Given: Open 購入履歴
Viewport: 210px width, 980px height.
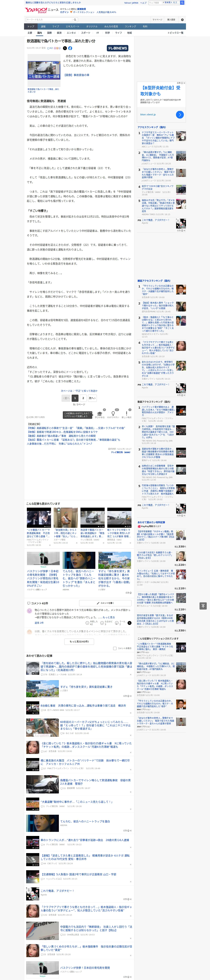Looking at the screenshot, I should click(171, 19).
